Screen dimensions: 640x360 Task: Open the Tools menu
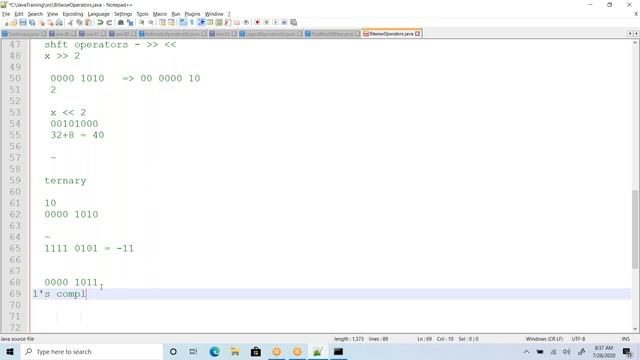[142, 14]
